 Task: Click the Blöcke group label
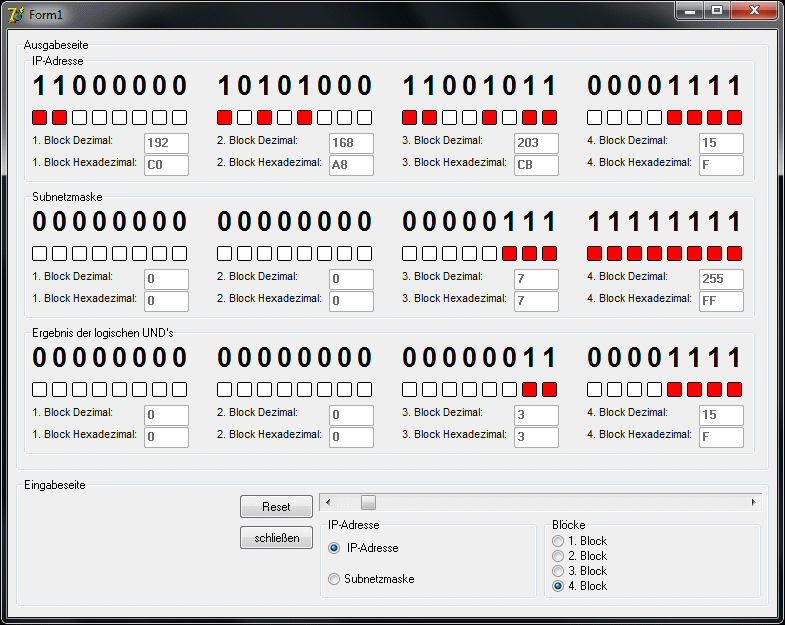[x=569, y=525]
